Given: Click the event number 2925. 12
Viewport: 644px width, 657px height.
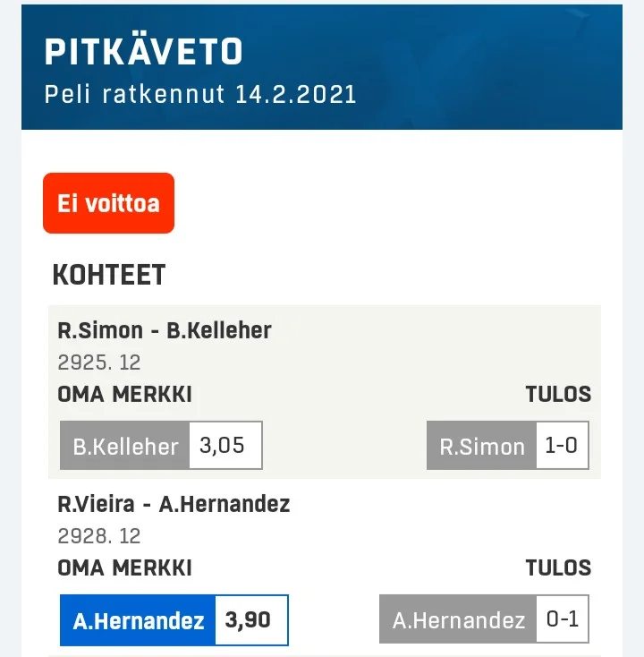Looking at the screenshot, I should [x=99, y=363].
